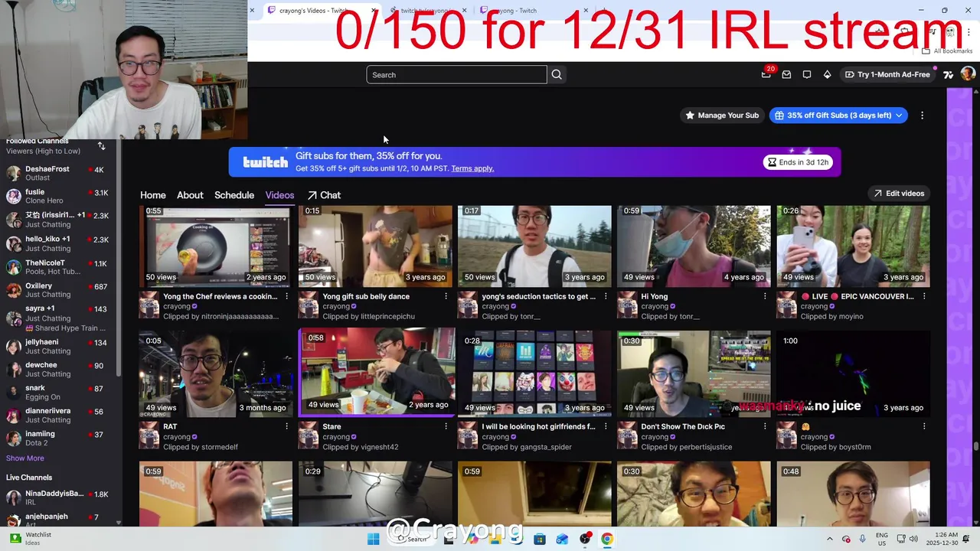Open the 'Stare' clip thumbnail

377,372
